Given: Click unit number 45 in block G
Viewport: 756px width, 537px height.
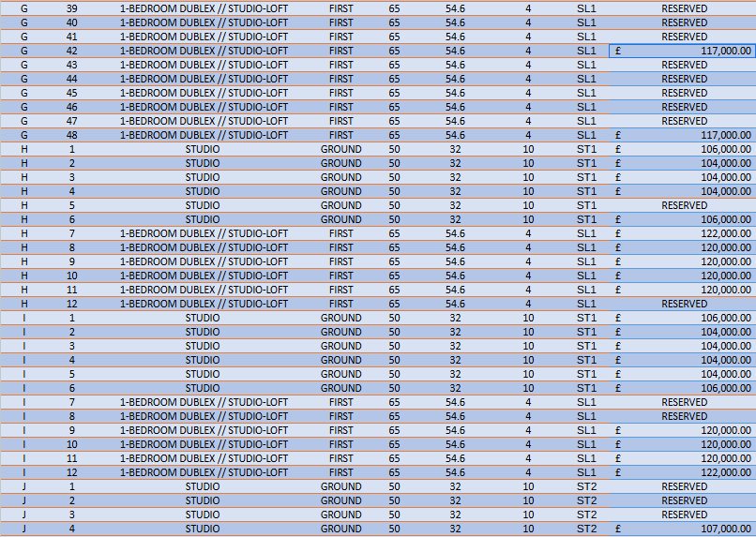Looking at the screenshot, I should point(71,93).
